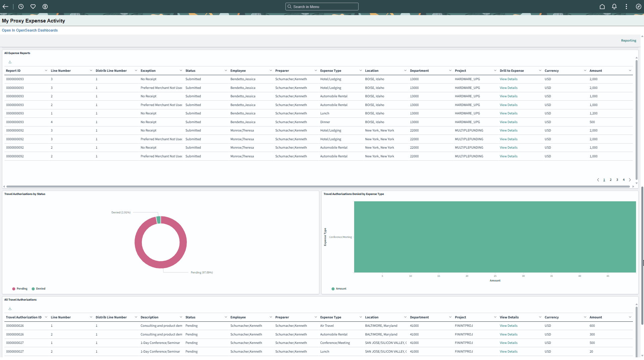
Task: Open the actions three-dot menu icon
Action: (626, 6)
